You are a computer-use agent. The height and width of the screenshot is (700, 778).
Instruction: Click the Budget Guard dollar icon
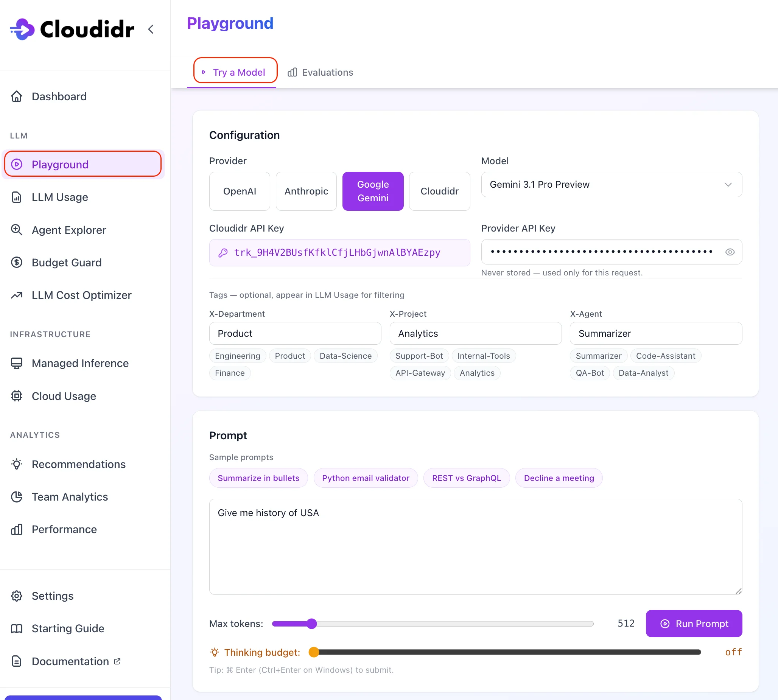tap(17, 262)
